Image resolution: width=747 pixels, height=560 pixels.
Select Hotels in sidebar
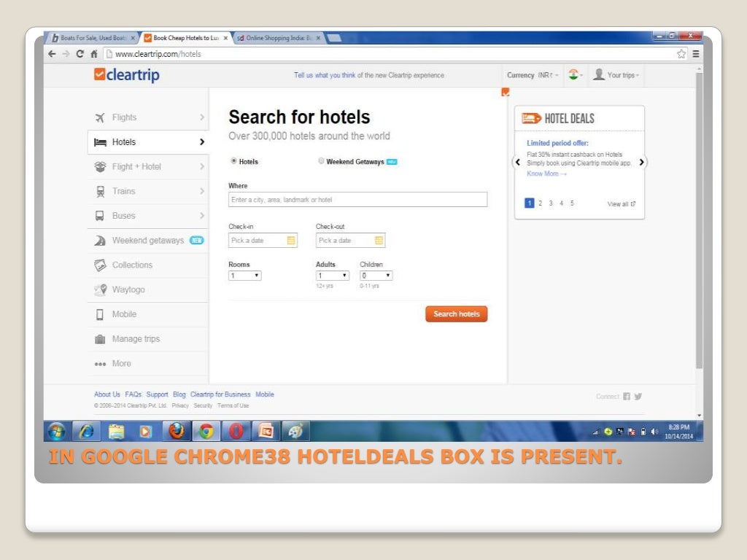pyautogui.click(x=148, y=142)
